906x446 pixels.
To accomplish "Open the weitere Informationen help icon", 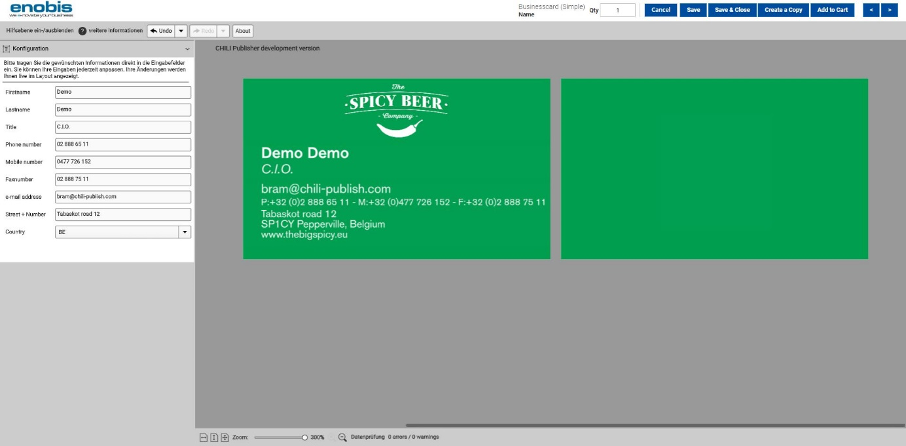I will tap(83, 31).
